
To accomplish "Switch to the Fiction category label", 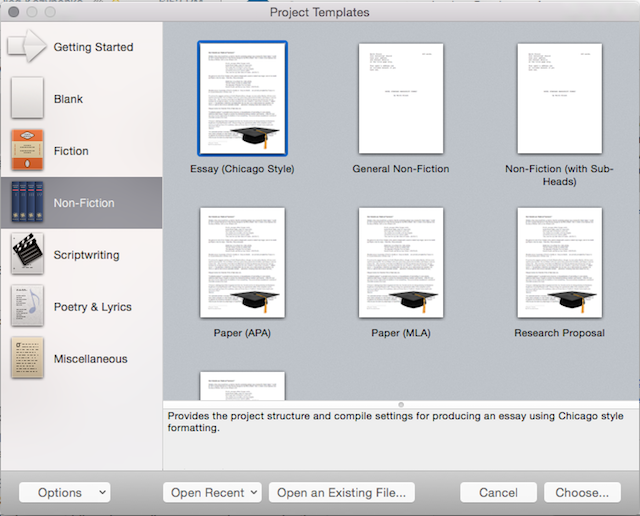I will tap(71, 151).
